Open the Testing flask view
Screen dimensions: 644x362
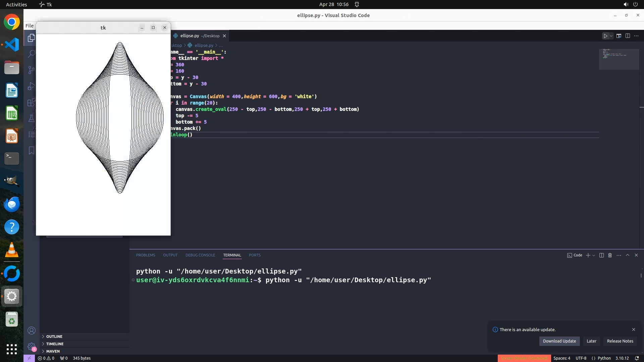[31, 118]
